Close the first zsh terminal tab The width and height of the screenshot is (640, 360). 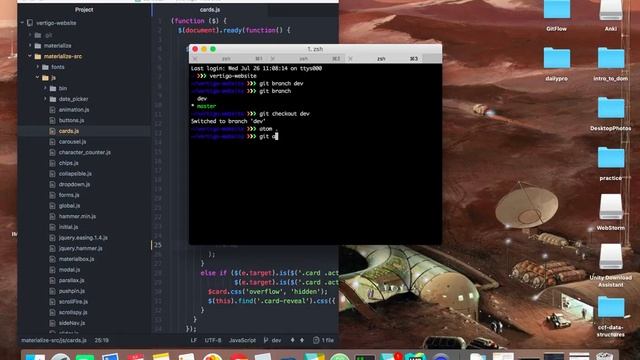coord(195,59)
